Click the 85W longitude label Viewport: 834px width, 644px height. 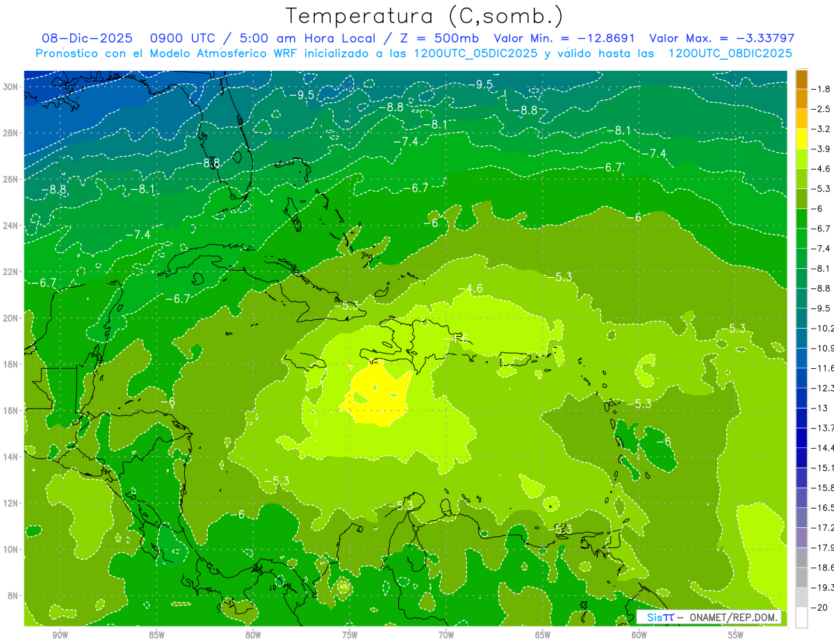156,634
